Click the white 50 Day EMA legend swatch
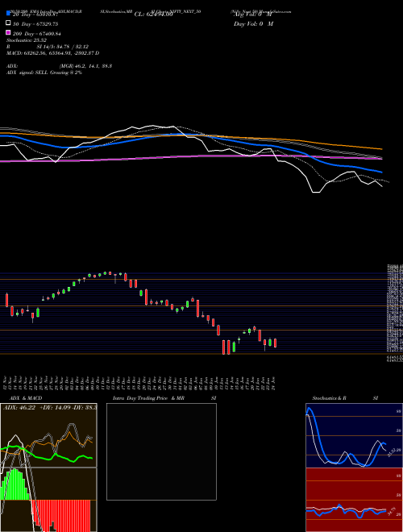Screen dimensions: 403x532 coord(8,23)
